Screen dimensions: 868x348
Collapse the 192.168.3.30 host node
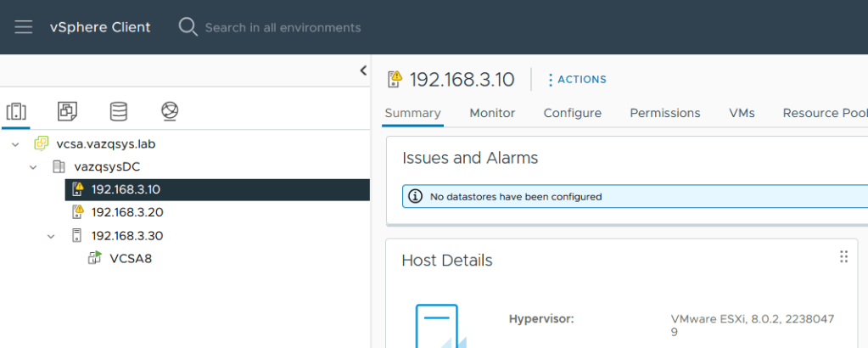(x=52, y=236)
